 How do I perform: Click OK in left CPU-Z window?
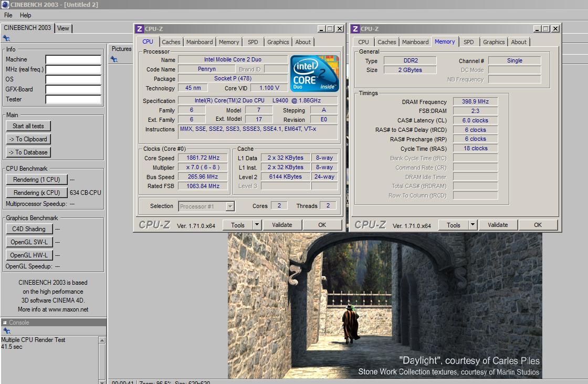[x=322, y=225]
